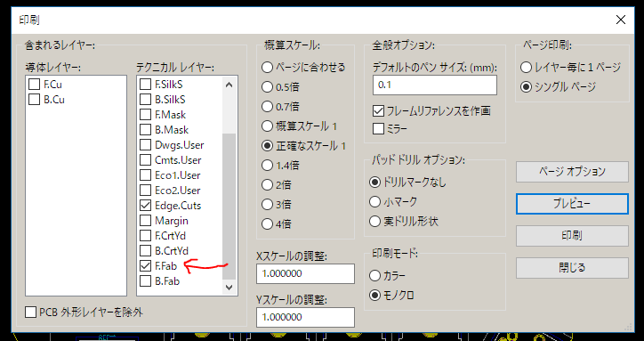Enable the F.SilkS layer checkbox
Screen dimensions: 644x341
tap(145, 85)
